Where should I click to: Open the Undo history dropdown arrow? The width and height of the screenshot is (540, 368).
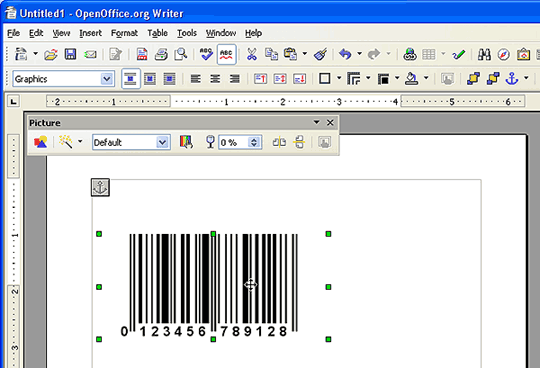click(360, 54)
